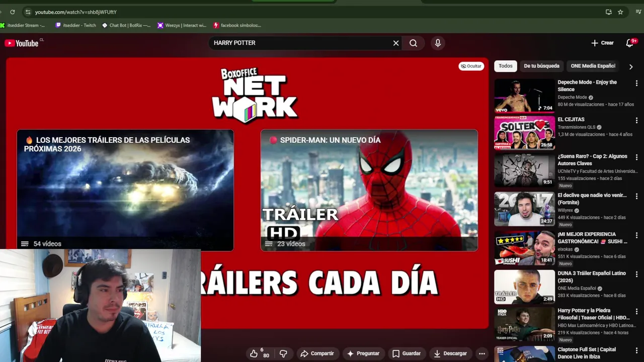Image resolution: width=644 pixels, height=362 pixels.
Task: Open options menu for EL CEJITAS video
Action: pyautogui.click(x=636, y=121)
